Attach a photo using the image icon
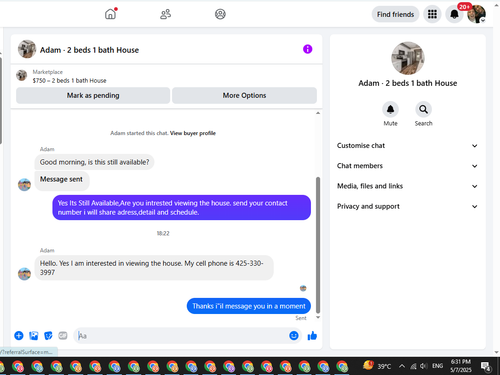Image resolution: width=500 pixels, height=375 pixels. tap(34, 335)
